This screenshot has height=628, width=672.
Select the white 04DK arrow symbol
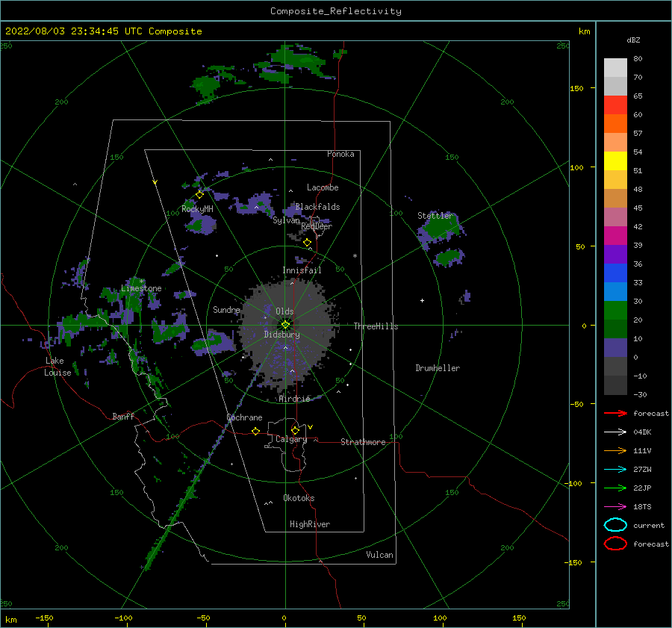click(615, 432)
